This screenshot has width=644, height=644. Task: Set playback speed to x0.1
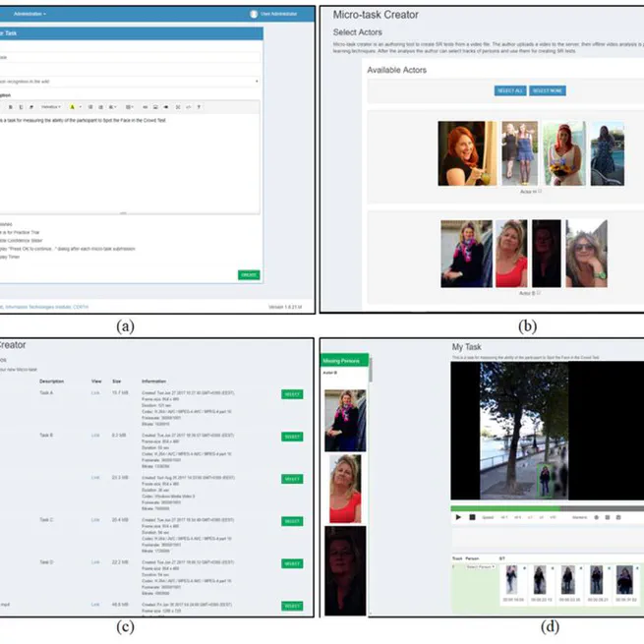pyautogui.click(x=504, y=517)
